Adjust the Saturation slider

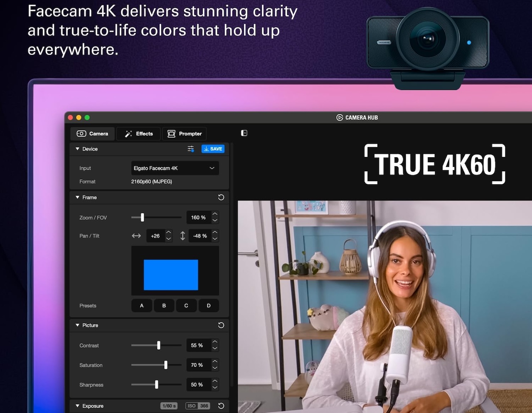156,365
